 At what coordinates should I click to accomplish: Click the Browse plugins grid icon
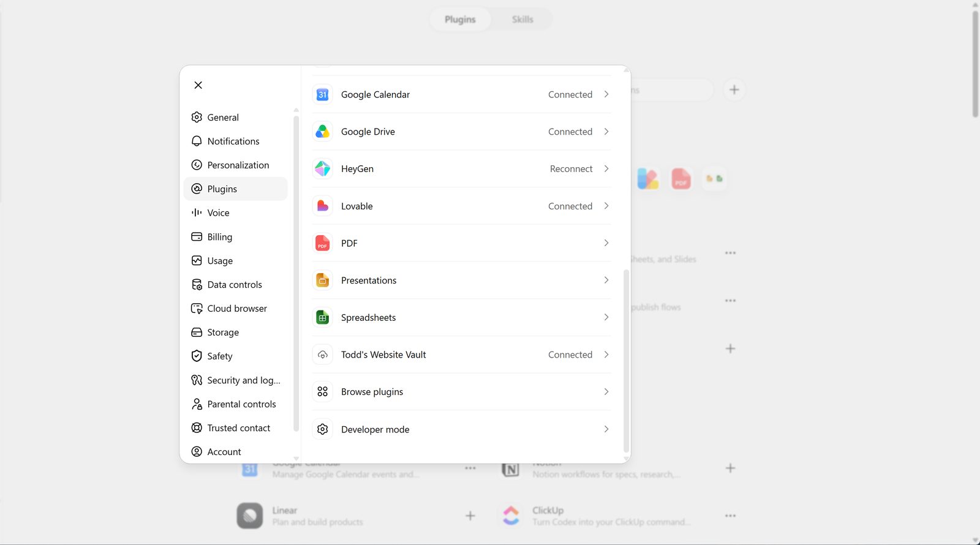tap(323, 392)
